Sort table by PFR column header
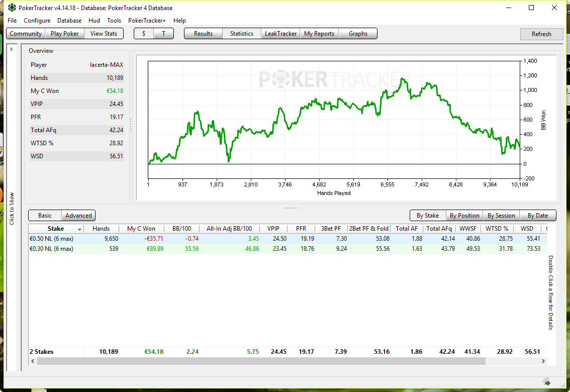 click(x=301, y=229)
